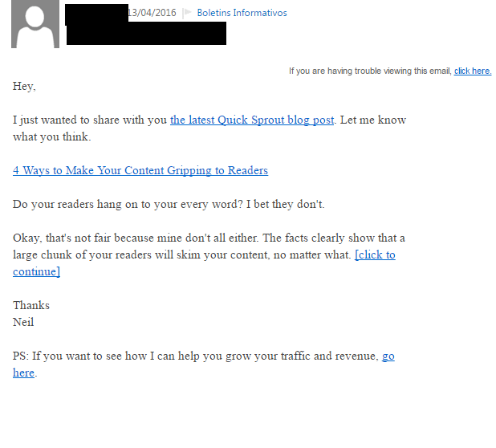Click the redacted subject line block
Viewport: 496px width, 448px height.
click(x=146, y=33)
